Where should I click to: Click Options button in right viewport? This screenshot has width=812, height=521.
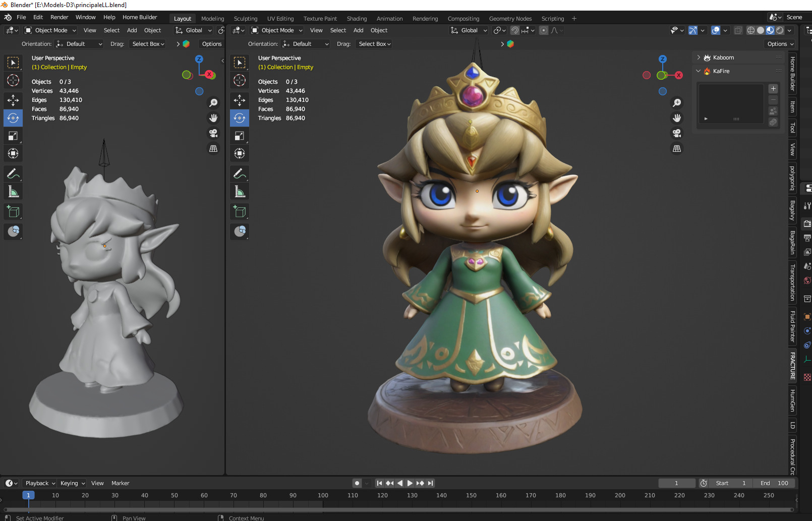click(x=780, y=44)
